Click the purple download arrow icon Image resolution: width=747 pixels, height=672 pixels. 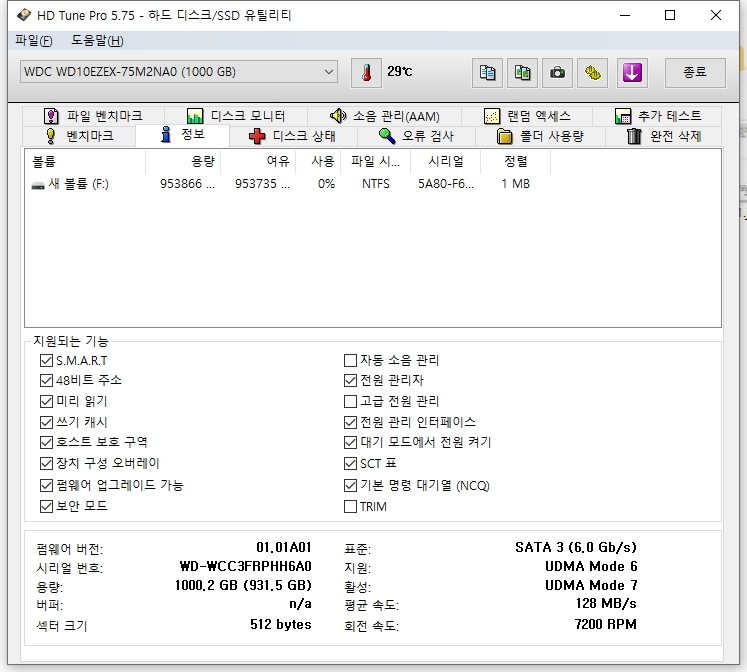tap(632, 73)
